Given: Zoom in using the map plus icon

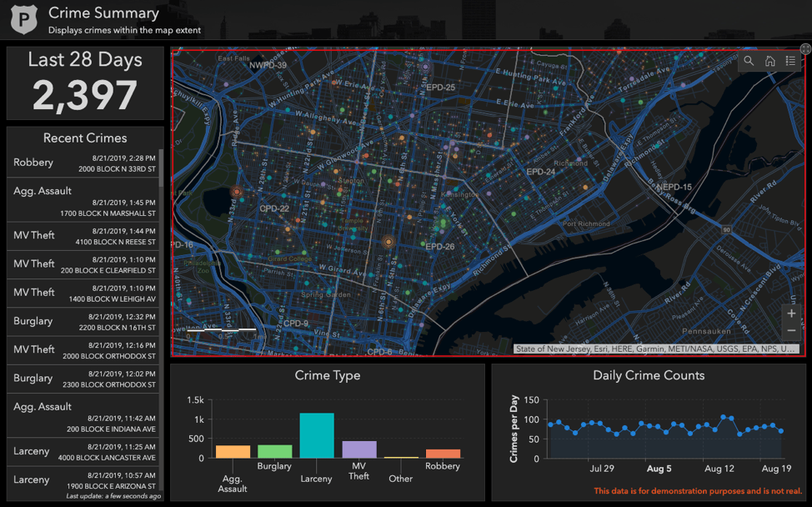Looking at the screenshot, I should pos(790,314).
